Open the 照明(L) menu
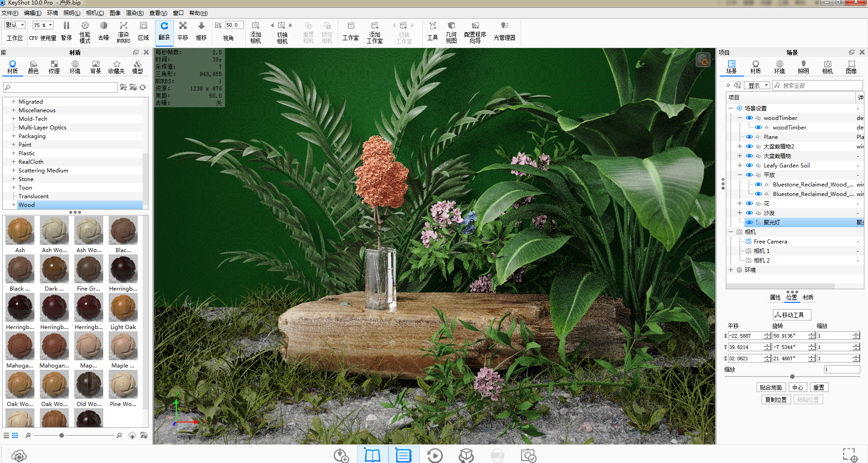Image resolution: width=868 pixels, height=463 pixels. click(72, 13)
